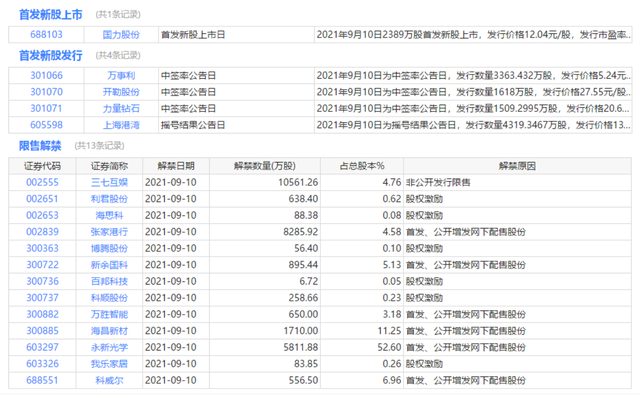Click the 开勒股份 stock name
This screenshot has height=398, width=640.
(121, 92)
